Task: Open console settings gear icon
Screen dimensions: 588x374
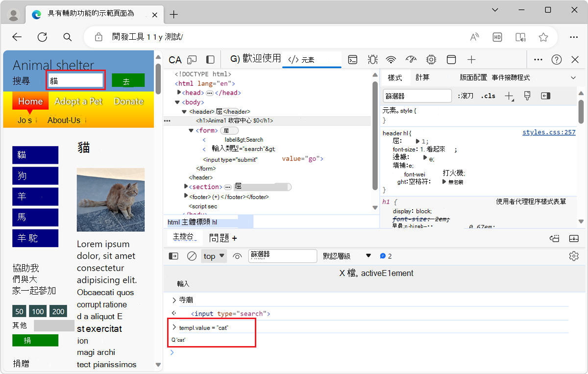Action: click(x=574, y=256)
